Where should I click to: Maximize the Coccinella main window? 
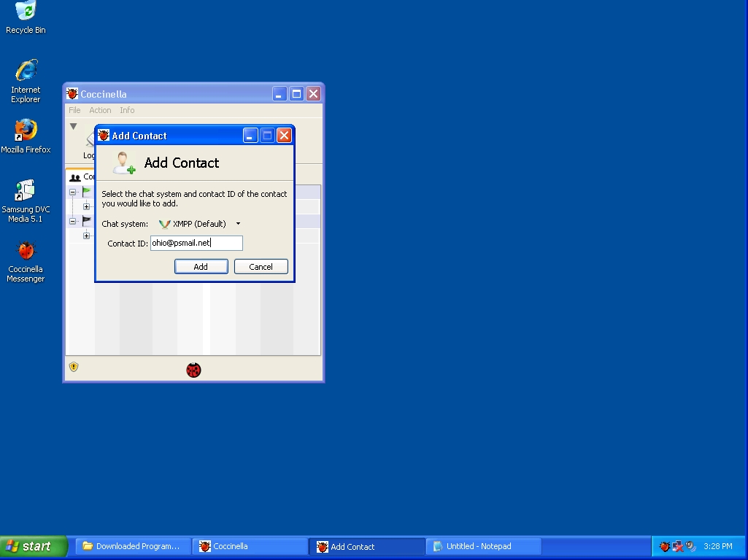point(297,94)
